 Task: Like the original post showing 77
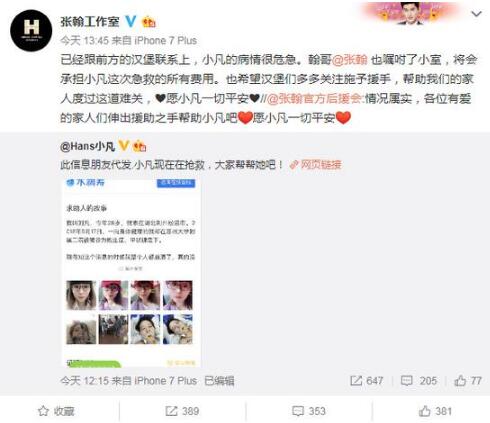468,381
